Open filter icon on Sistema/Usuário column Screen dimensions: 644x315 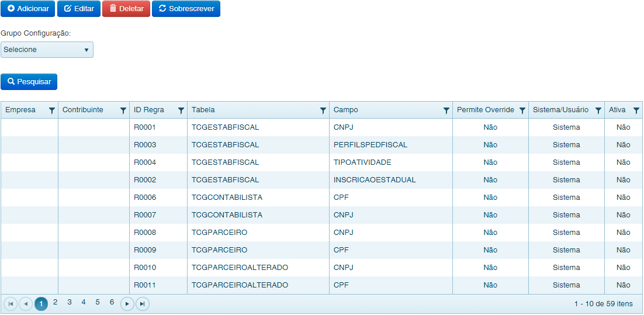(x=598, y=110)
